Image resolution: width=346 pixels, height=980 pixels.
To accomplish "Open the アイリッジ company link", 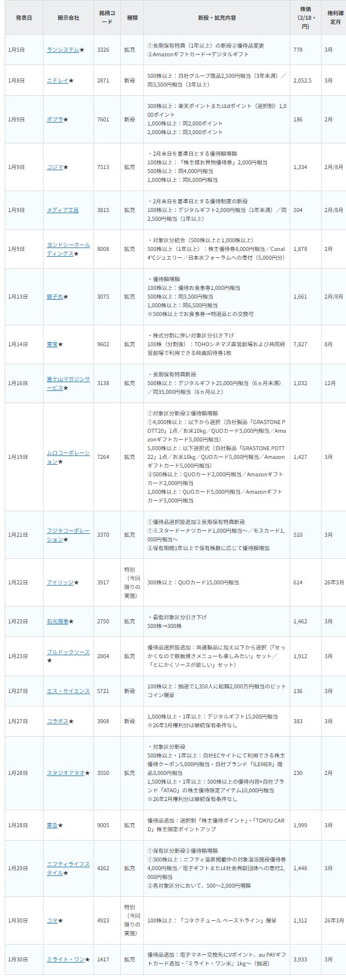I will (60, 583).
